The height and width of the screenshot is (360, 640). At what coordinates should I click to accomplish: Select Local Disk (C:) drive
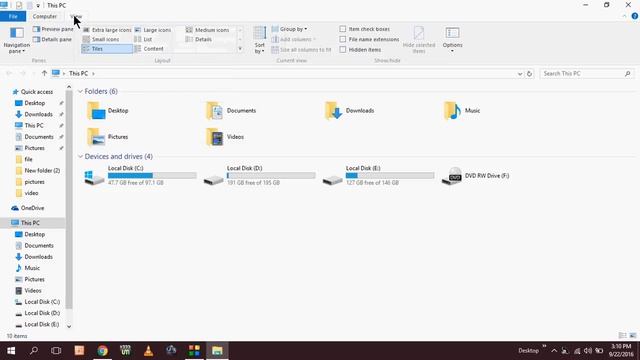click(140, 176)
